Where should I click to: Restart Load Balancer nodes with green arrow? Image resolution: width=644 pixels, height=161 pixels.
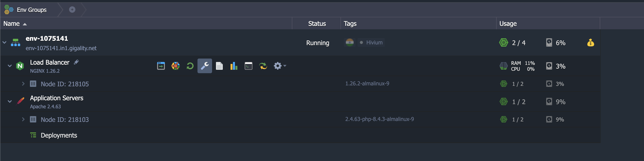coord(190,66)
